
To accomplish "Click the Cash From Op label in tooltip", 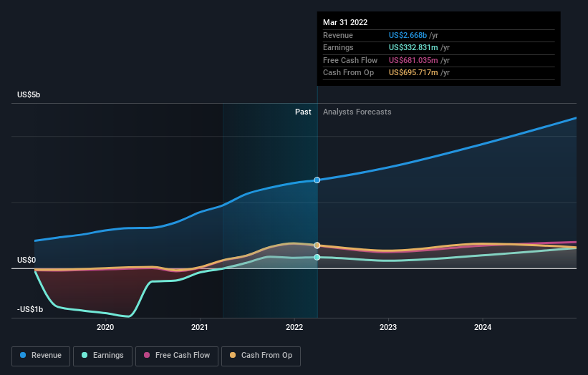I will [348, 73].
